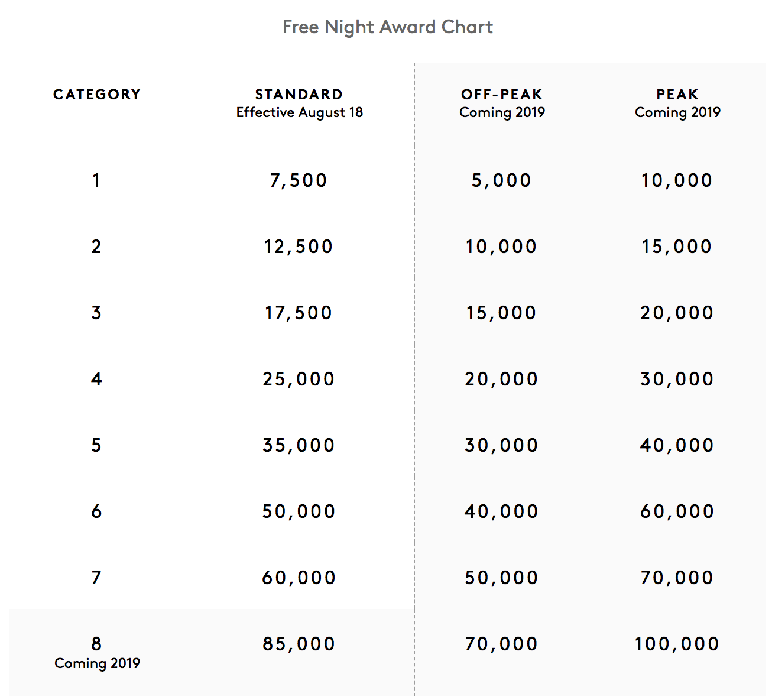Select the OFF-PEAK column header
The height and width of the screenshot is (700, 772).
(502, 95)
